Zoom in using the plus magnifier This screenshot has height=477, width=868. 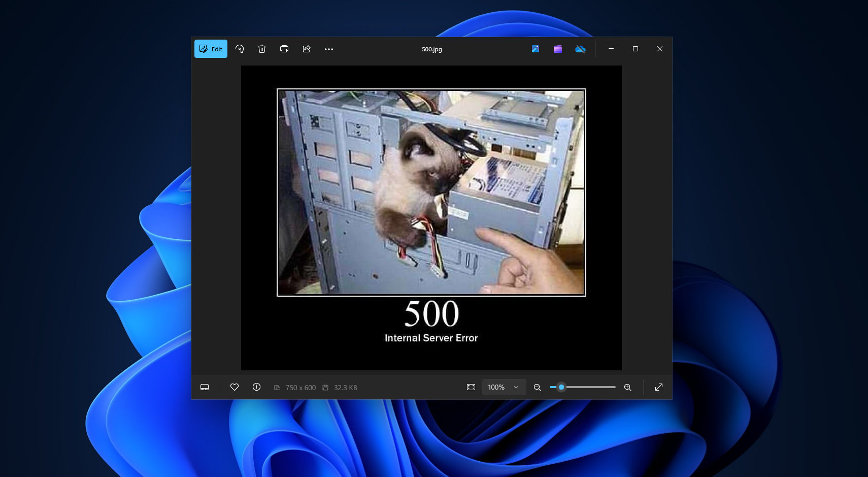pos(628,387)
